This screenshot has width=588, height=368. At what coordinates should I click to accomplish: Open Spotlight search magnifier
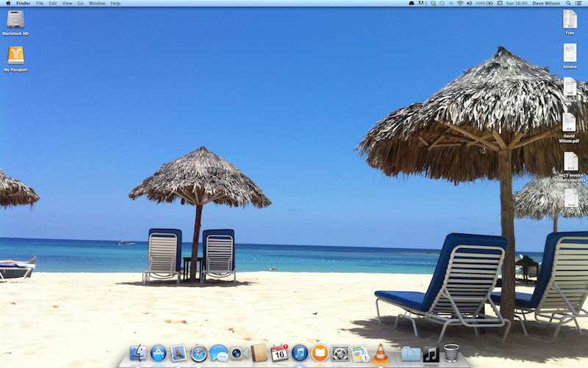[568, 3]
